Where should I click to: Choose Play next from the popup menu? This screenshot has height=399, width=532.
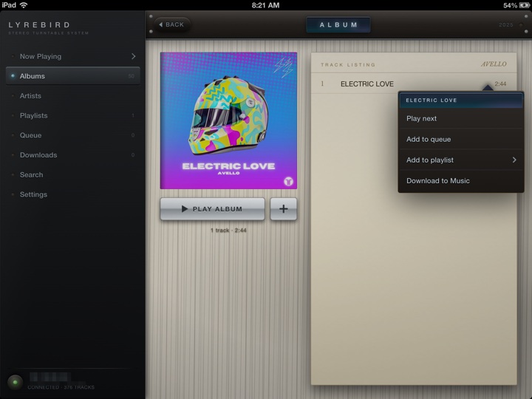pos(461,118)
